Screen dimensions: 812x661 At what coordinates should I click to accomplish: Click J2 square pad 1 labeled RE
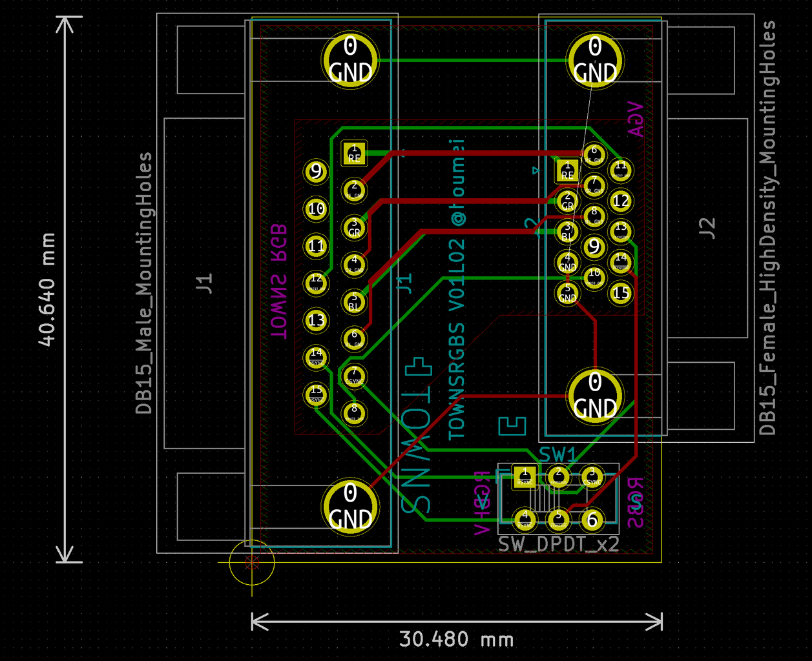(x=568, y=171)
